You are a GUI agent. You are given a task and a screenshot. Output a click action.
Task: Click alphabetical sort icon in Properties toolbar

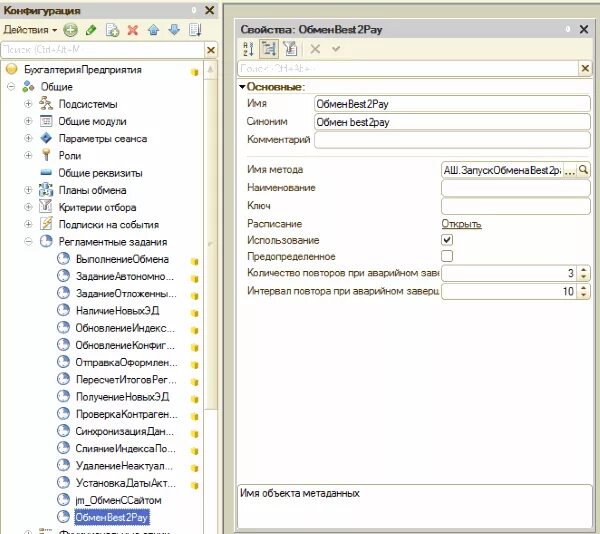[x=248, y=49]
